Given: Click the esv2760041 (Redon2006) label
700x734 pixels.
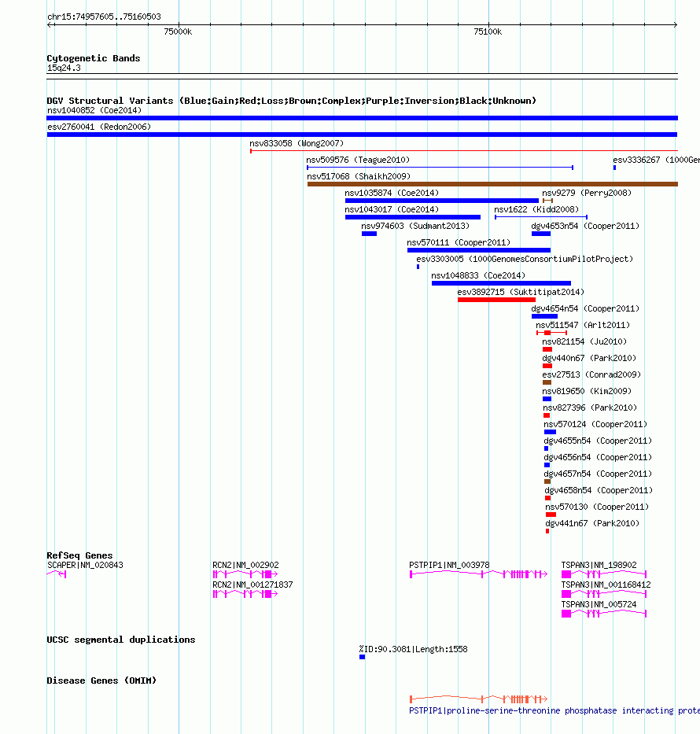Looking at the screenshot, I should [x=99, y=127].
